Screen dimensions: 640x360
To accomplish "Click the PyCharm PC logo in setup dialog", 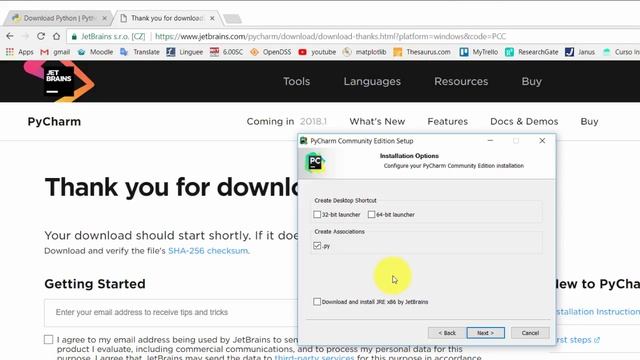I will click(x=315, y=162).
